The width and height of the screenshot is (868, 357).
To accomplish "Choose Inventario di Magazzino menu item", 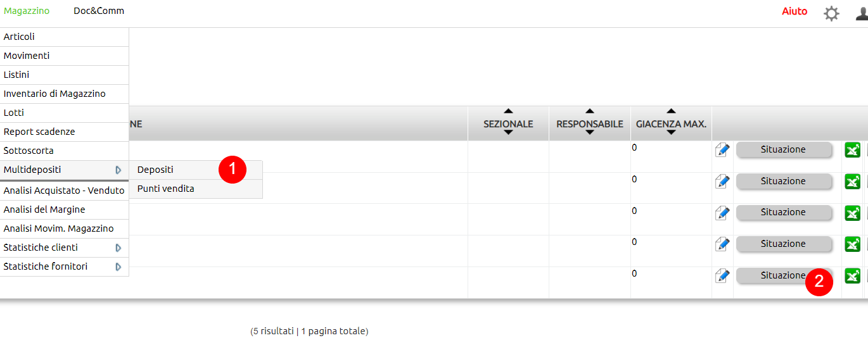I will (54, 94).
